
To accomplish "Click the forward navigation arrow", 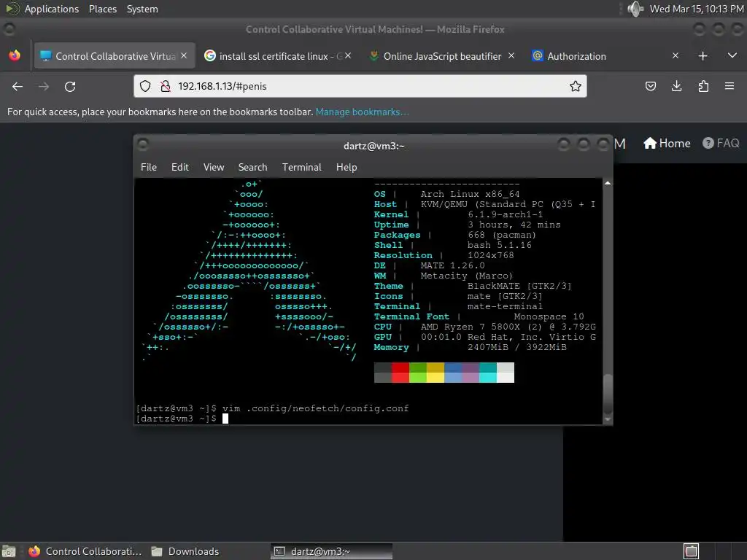I will pyautogui.click(x=44, y=86).
